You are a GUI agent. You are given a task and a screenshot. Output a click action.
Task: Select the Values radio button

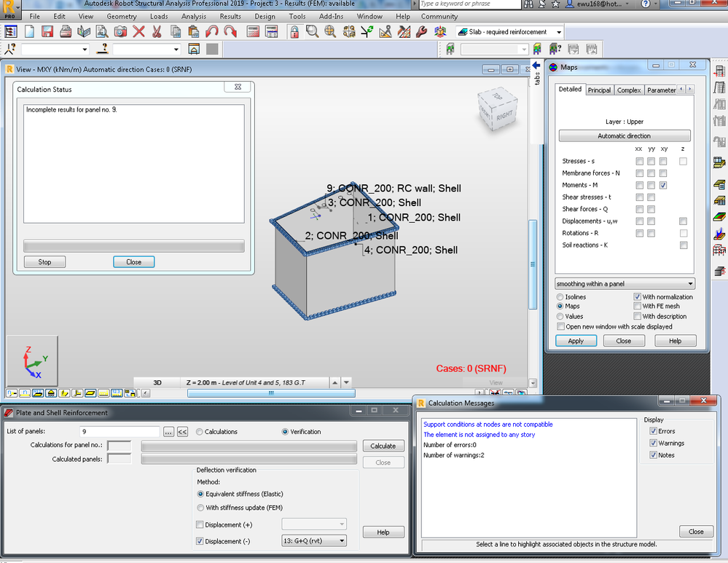coord(560,316)
